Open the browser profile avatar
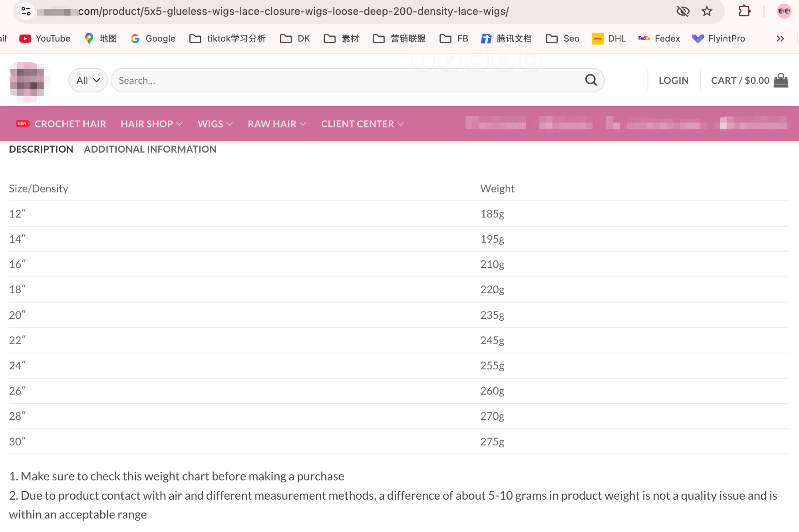The height and width of the screenshot is (532, 799). point(784,11)
